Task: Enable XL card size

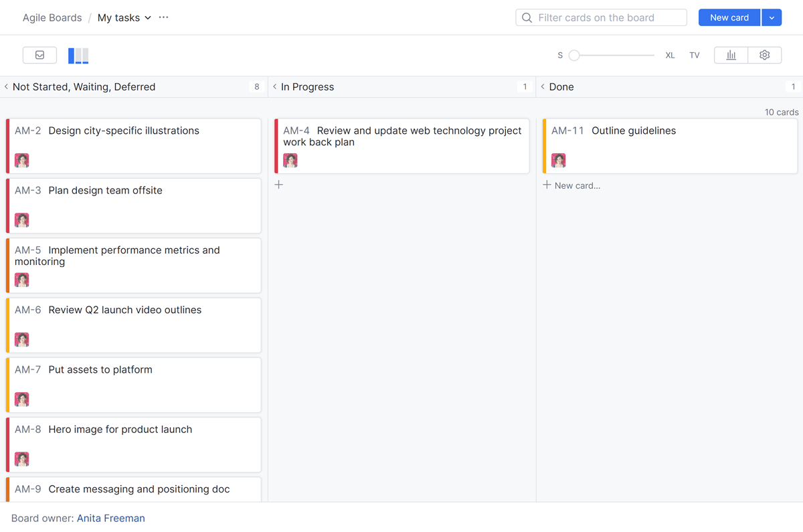Action: click(670, 55)
